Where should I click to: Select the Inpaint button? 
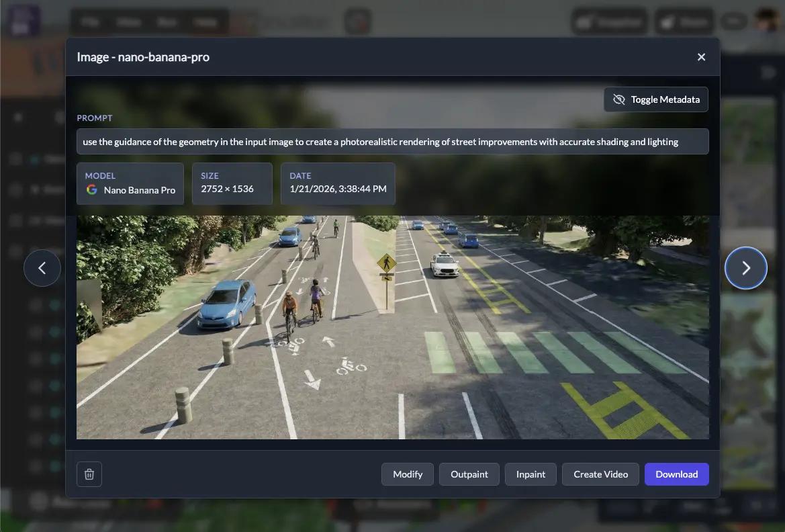tap(530, 474)
